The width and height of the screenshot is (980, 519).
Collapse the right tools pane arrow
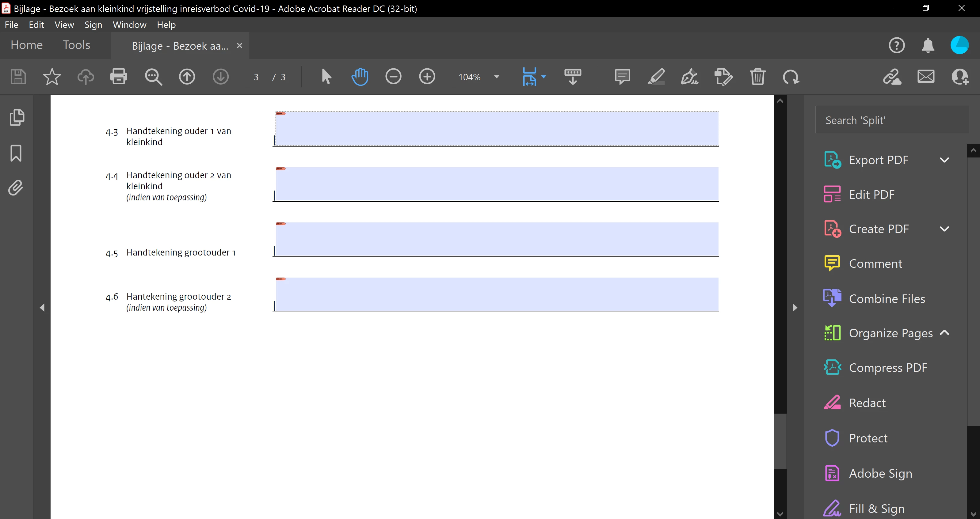coord(795,307)
